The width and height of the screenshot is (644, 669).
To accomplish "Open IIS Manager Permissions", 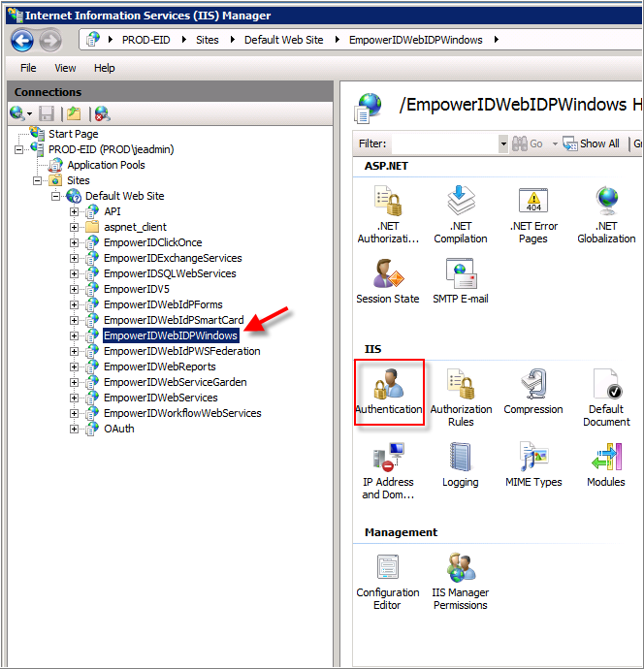I will pyautogui.click(x=460, y=582).
